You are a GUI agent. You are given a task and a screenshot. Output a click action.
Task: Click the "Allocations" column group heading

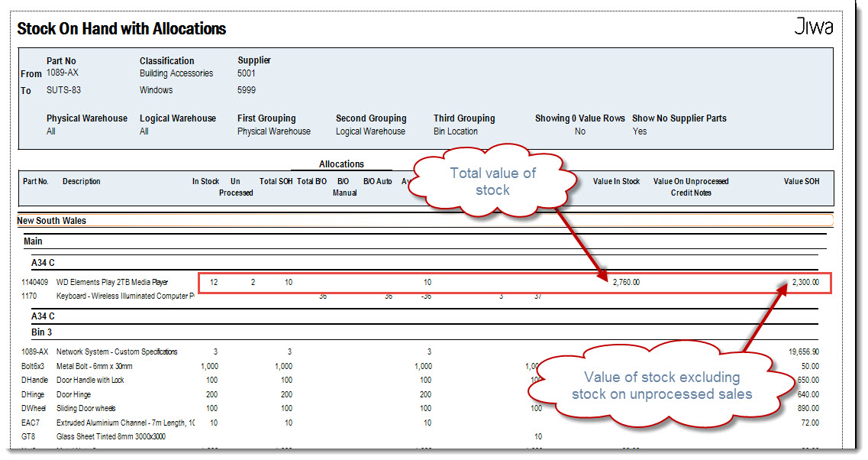(341, 164)
